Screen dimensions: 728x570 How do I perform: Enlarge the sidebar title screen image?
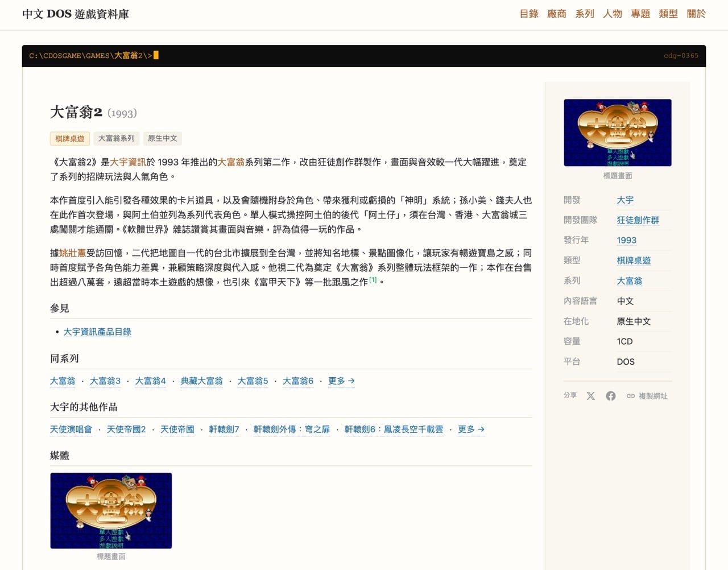pyautogui.click(x=618, y=133)
